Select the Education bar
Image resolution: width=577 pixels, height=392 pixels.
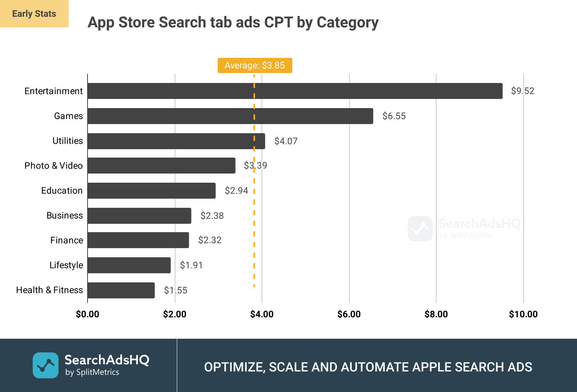tap(151, 191)
